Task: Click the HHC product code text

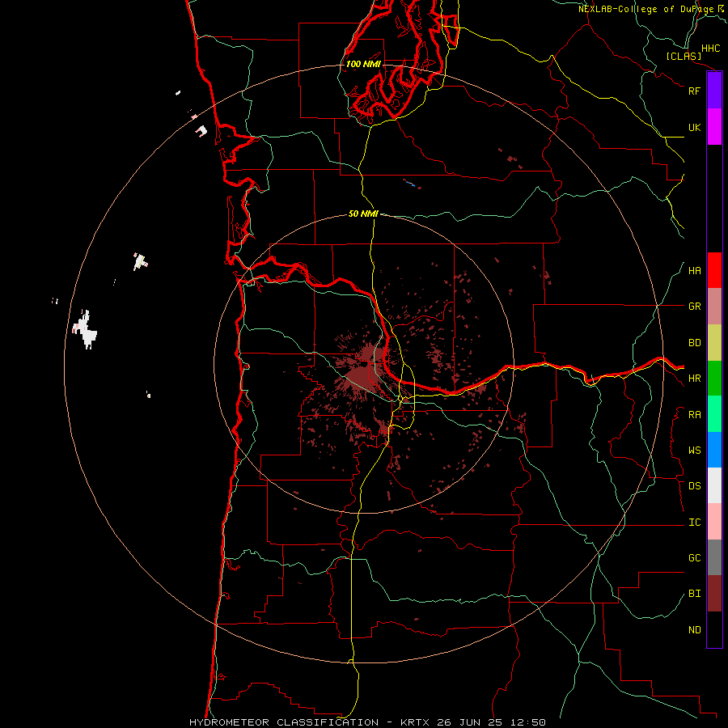Action: [x=710, y=49]
